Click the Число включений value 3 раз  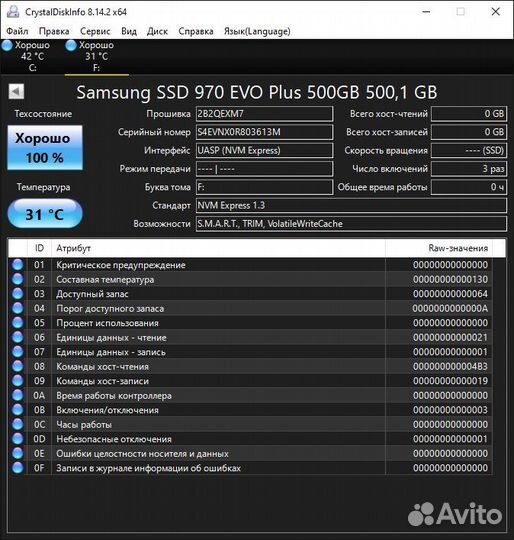point(469,169)
